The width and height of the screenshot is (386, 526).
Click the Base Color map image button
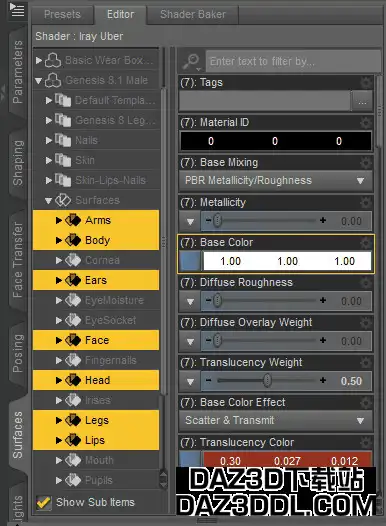click(x=190, y=261)
